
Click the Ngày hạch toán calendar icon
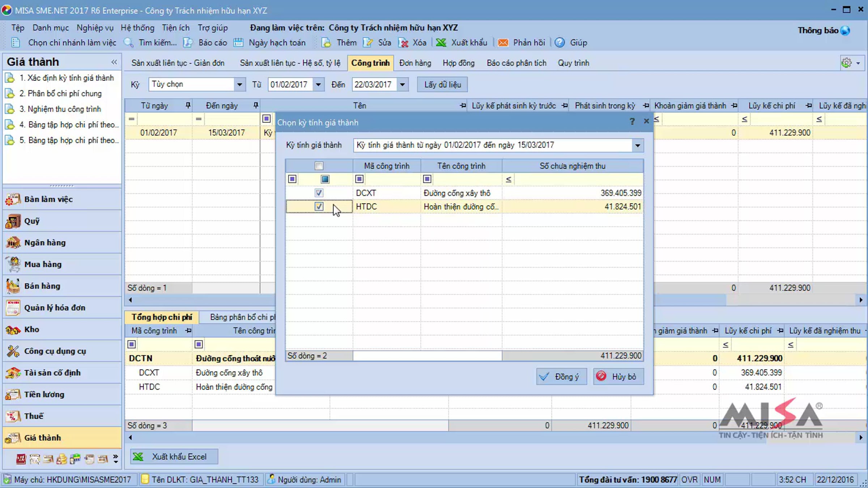coord(238,43)
